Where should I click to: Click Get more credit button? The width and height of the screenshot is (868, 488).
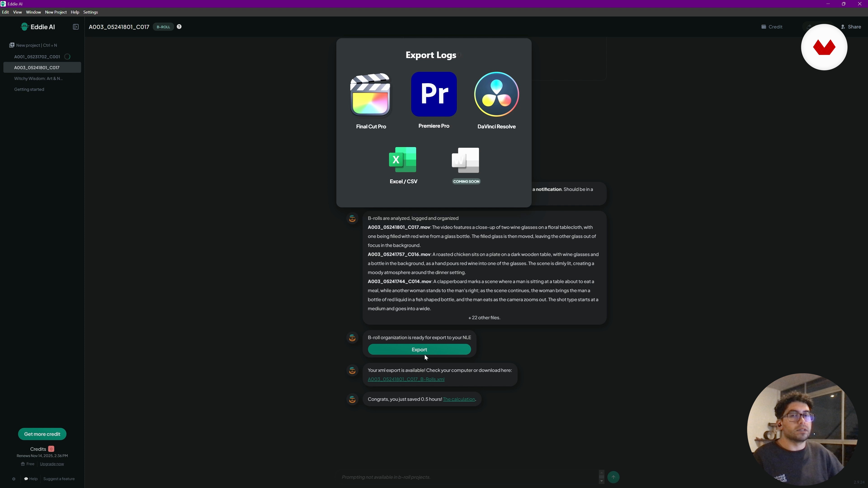(42, 434)
